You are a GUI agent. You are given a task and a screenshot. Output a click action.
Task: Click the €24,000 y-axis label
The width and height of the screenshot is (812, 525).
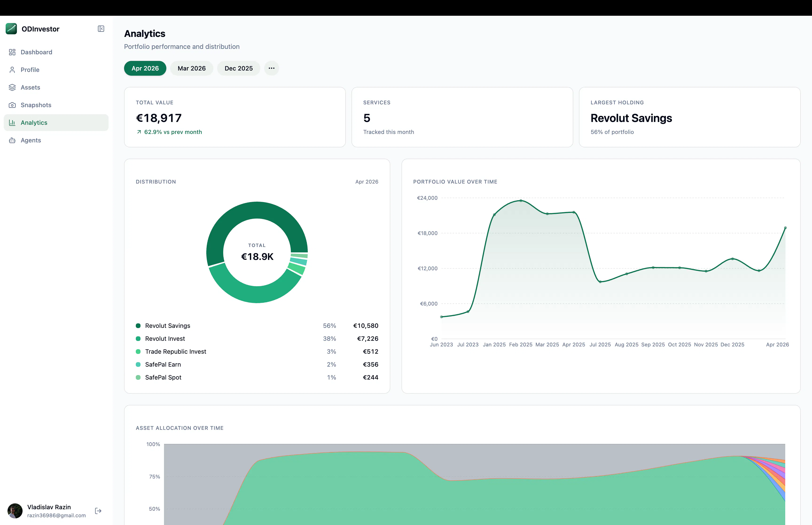point(427,198)
